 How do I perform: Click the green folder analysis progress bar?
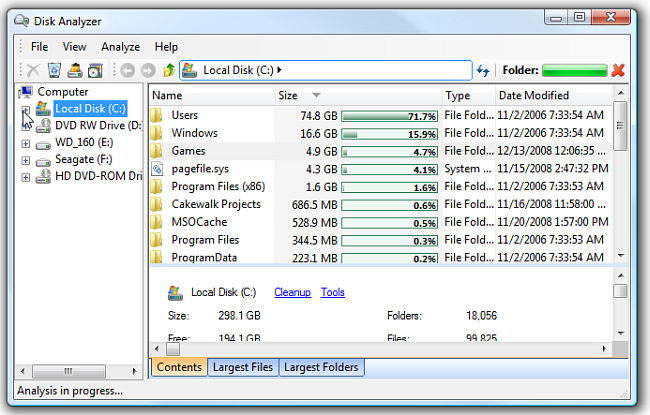[x=575, y=71]
